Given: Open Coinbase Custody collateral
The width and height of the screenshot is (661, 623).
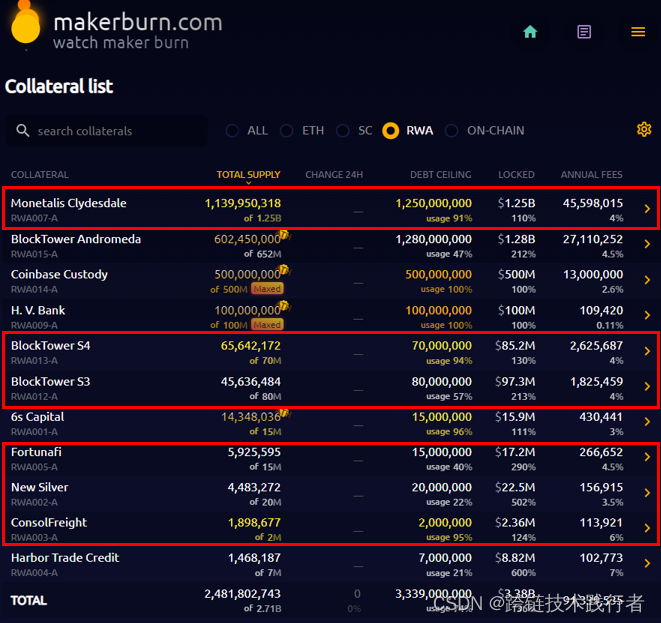Looking at the screenshot, I should pyautogui.click(x=59, y=274).
